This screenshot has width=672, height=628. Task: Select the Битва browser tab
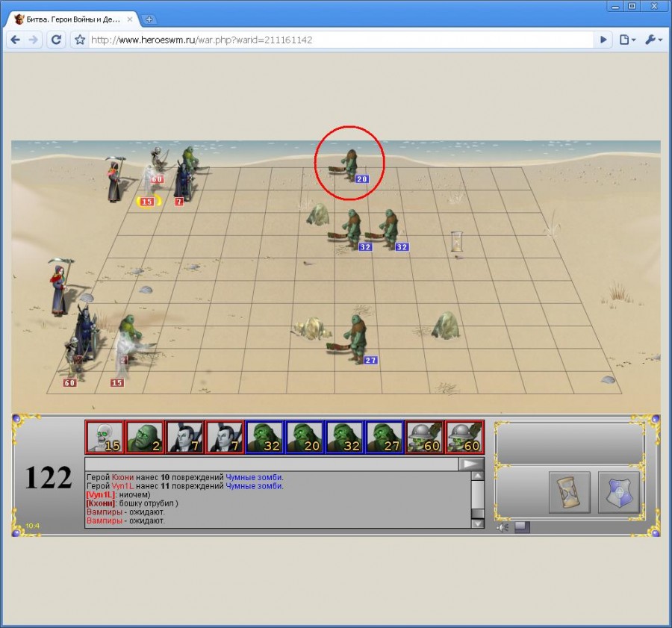(73, 19)
